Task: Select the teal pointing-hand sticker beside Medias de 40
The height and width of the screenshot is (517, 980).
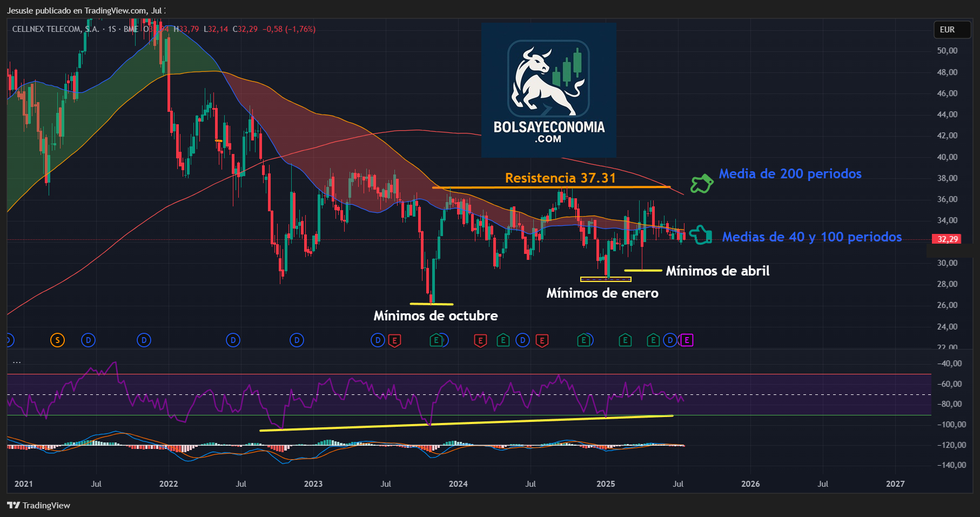Action: pos(701,235)
